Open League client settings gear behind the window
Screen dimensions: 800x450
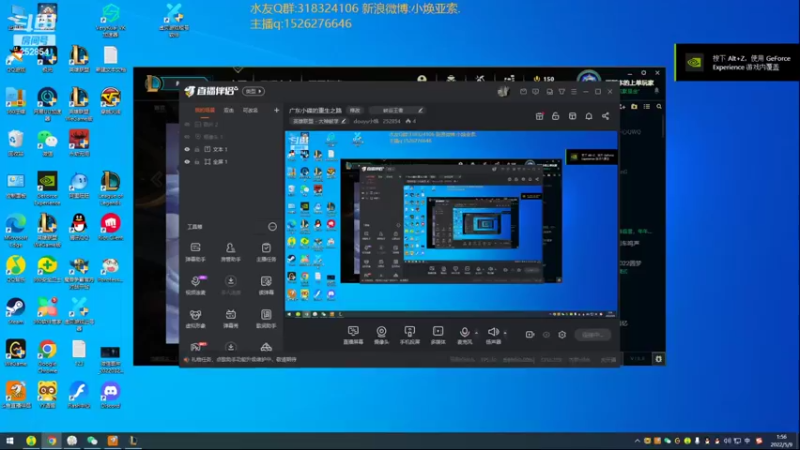[x=659, y=359]
